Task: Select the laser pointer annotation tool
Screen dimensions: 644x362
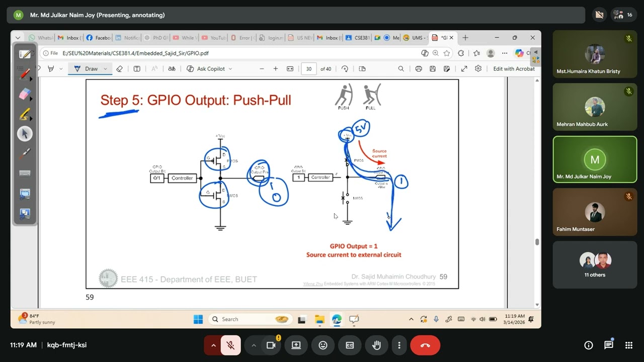Action: click(25, 153)
